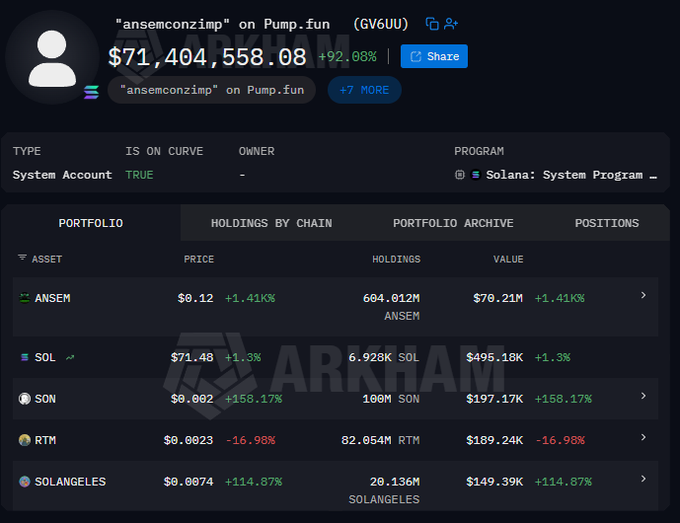Screen dimensions: 680x523
Task: Click the SOL asset name
Action: click(45, 357)
